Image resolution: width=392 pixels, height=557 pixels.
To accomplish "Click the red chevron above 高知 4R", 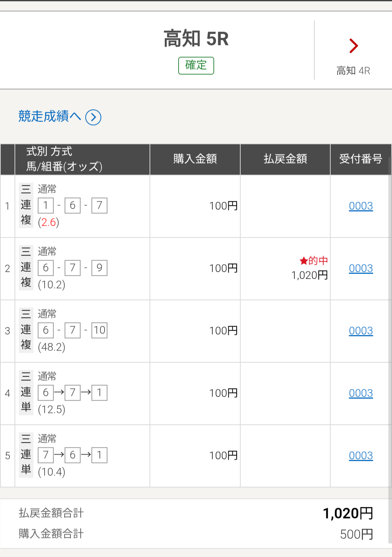I will pos(354,46).
